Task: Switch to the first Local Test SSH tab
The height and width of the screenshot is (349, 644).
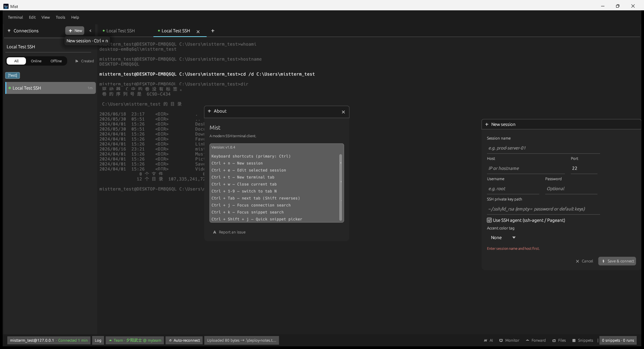Action: tap(120, 31)
